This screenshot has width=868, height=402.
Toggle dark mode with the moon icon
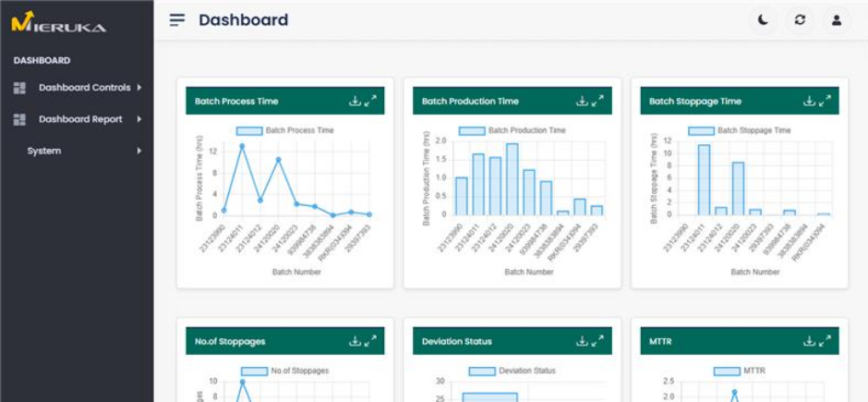click(x=762, y=20)
